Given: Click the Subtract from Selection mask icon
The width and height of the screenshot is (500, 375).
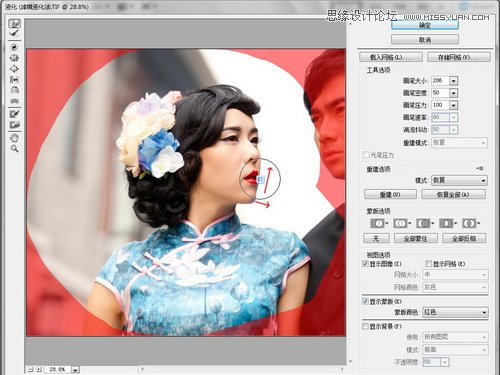Looking at the screenshot, I should [x=424, y=223].
